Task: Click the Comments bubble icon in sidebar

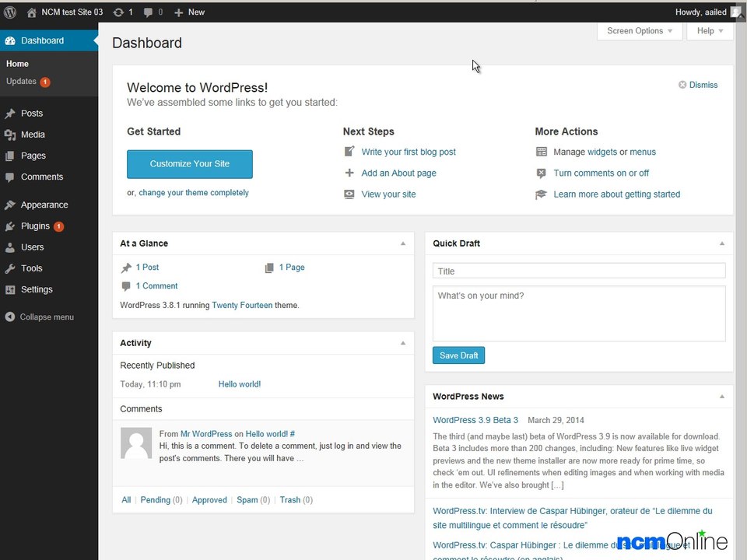Action: pyautogui.click(x=9, y=177)
